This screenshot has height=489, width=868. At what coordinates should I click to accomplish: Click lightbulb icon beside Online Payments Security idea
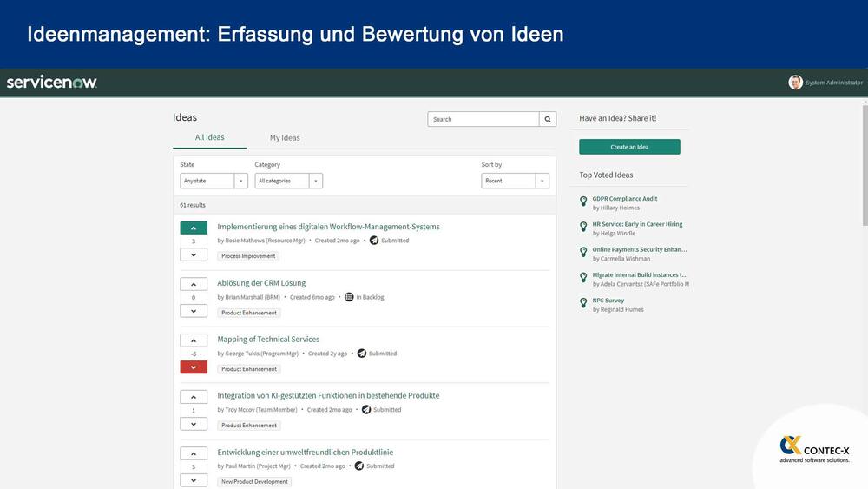click(x=583, y=252)
